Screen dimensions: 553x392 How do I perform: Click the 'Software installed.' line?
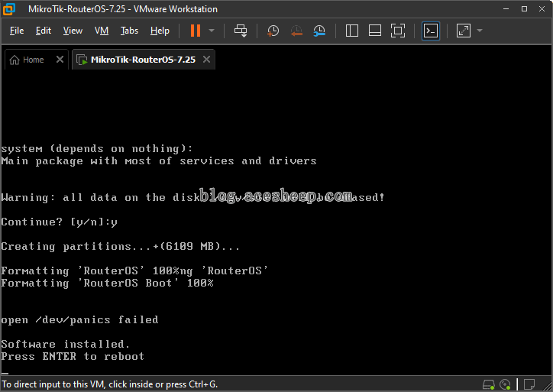66,344
